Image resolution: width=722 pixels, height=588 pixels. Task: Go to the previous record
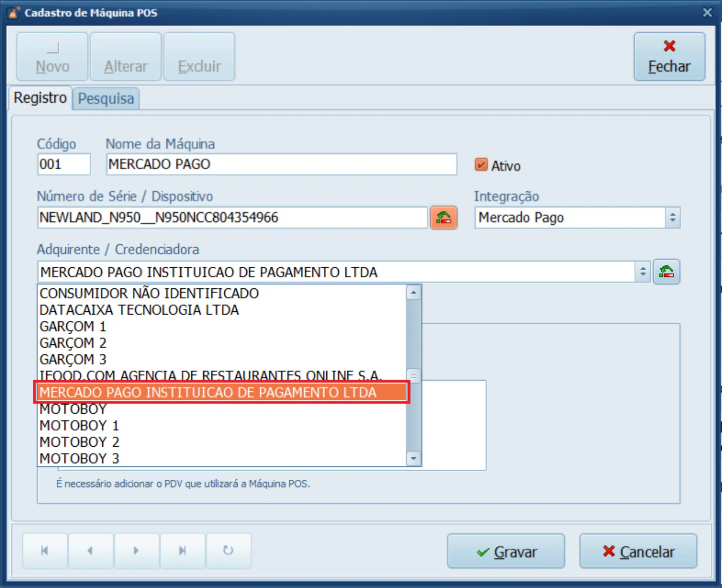pos(90,551)
